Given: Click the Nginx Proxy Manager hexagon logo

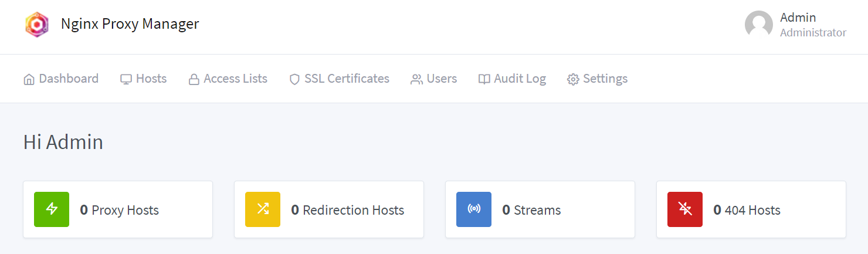Looking at the screenshot, I should click(36, 25).
